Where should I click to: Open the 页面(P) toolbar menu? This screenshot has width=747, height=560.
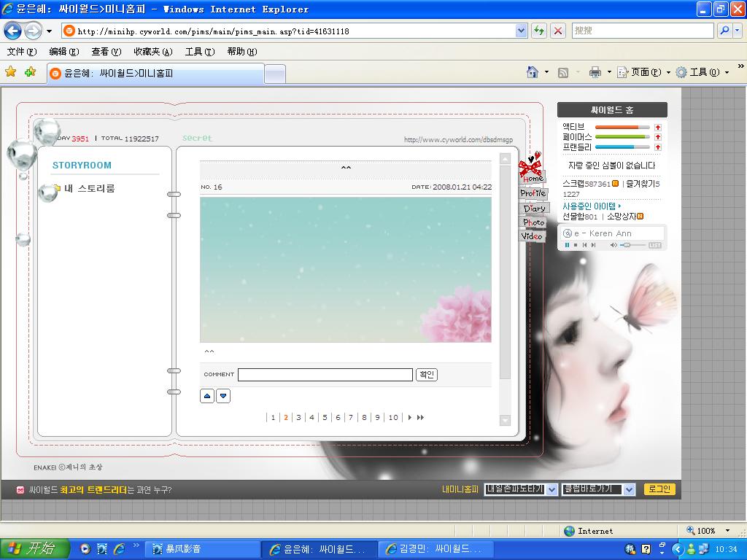click(643, 72)
